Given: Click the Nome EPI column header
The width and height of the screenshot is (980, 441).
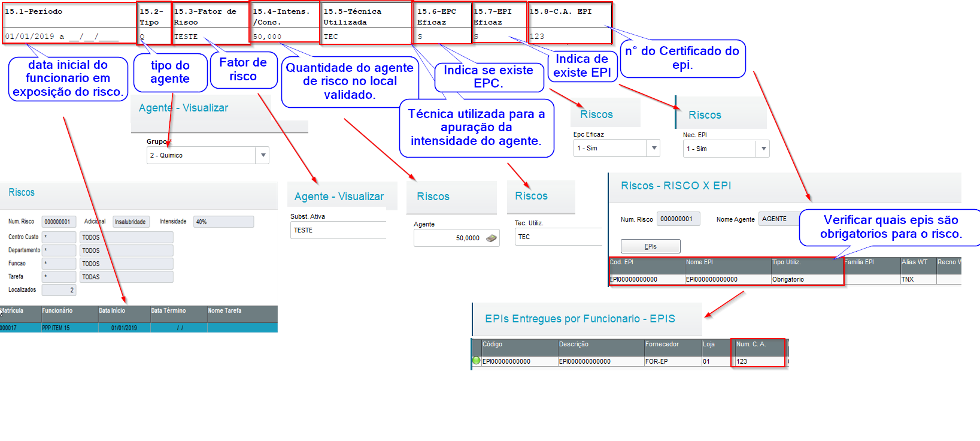Looking at the screenshot, I should pos(727,266).
